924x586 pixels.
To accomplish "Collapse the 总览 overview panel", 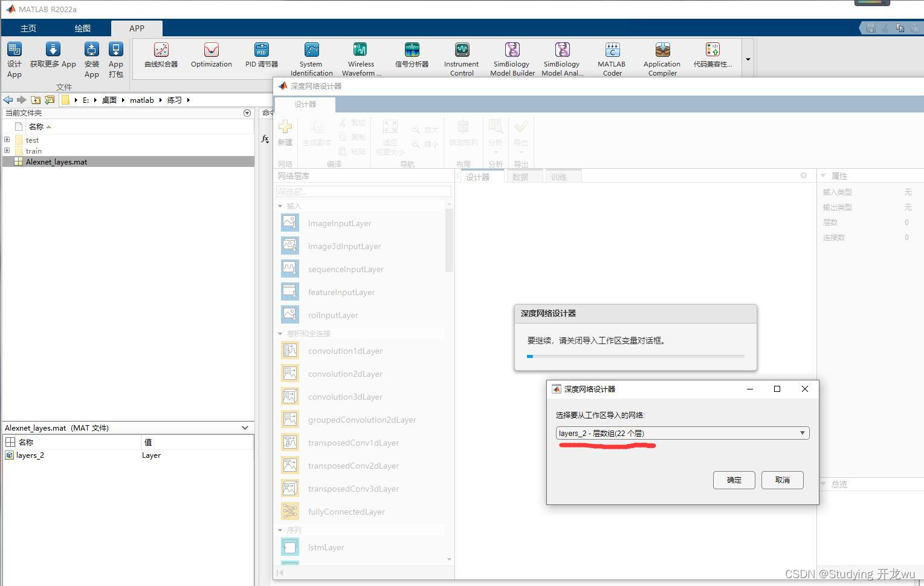I will (822, 484).
